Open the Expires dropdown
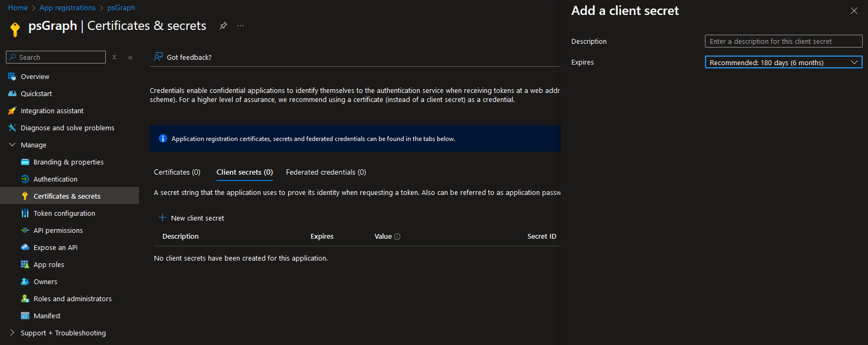 tap(784, 62)
